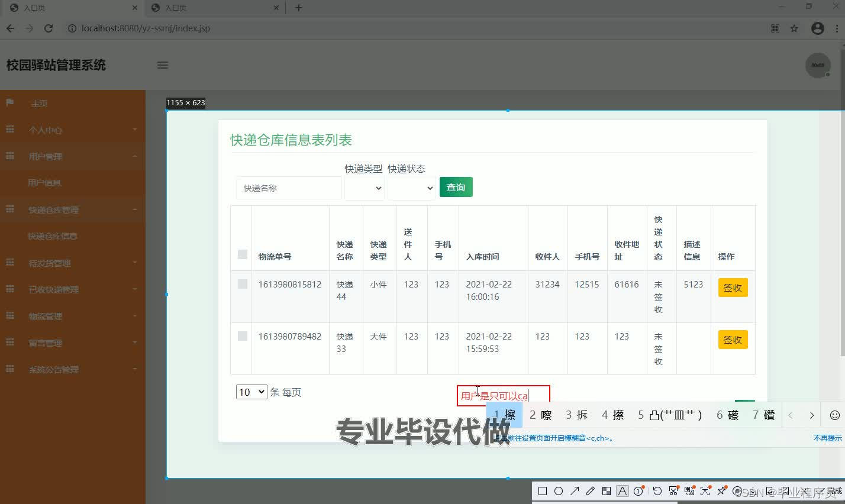Image resolution: width=845 pixels, height=504 pixels.
Task: Collapse 用户管理 in the sidebar
Action: pos(73,157)
